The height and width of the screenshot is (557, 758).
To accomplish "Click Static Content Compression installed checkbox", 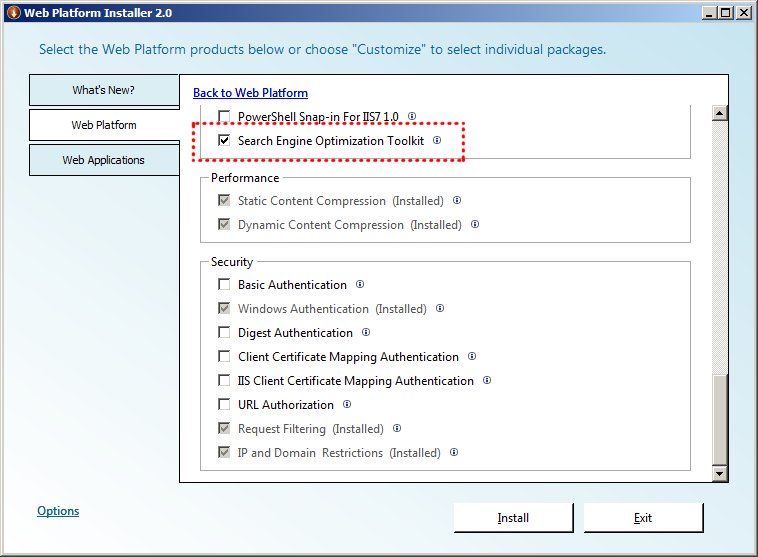I will [x=224, y=200].
